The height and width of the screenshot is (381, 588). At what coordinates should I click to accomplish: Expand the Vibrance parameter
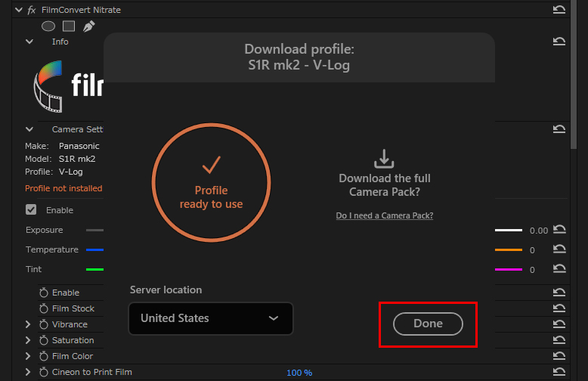28,324
